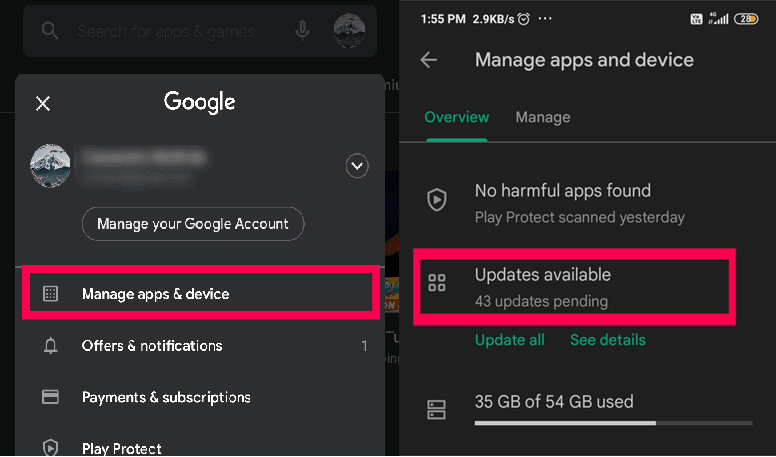Open Offers & notifications
Viewport: 776px width, 457px height.
[152, 346]
